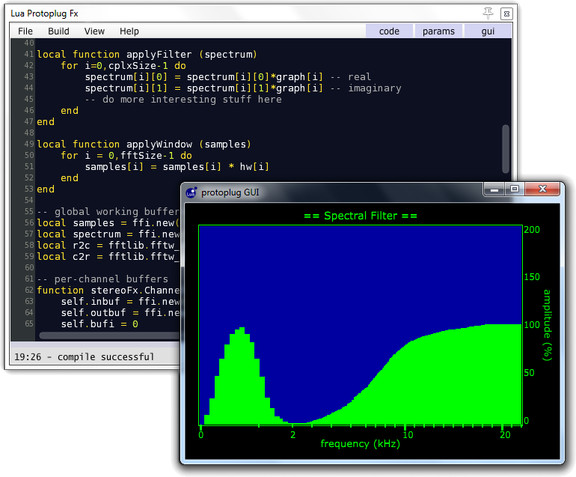Image resolution: width=576 pixels, height=477 pixels.
Task: Maximize the protoplug GUI window
Action: tap(515, 189)
